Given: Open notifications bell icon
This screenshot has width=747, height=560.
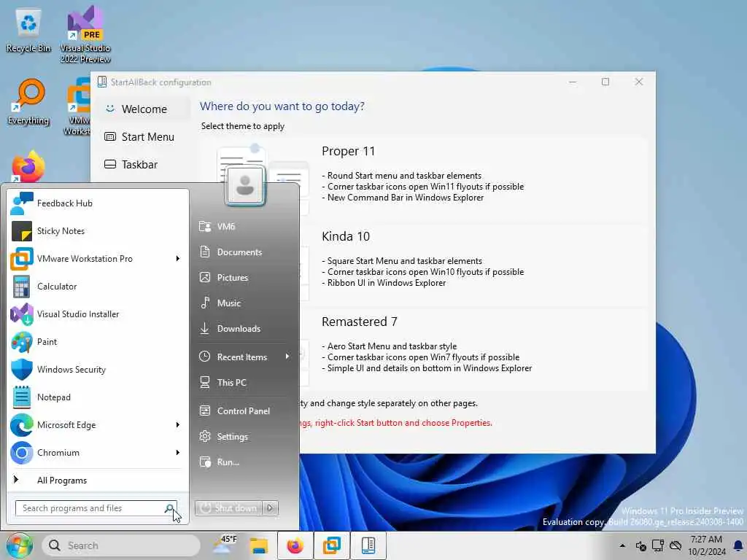Looking at the screenshot, I should [x=738, y=545].
